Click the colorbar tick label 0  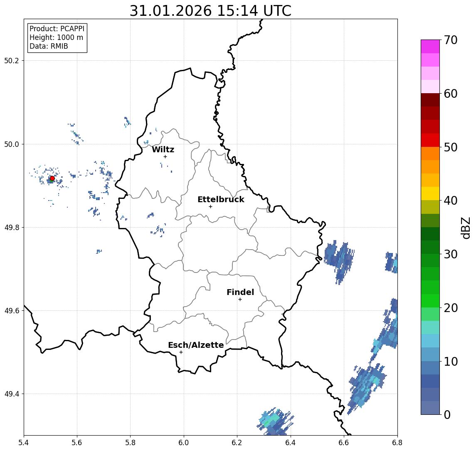[447, 414]
